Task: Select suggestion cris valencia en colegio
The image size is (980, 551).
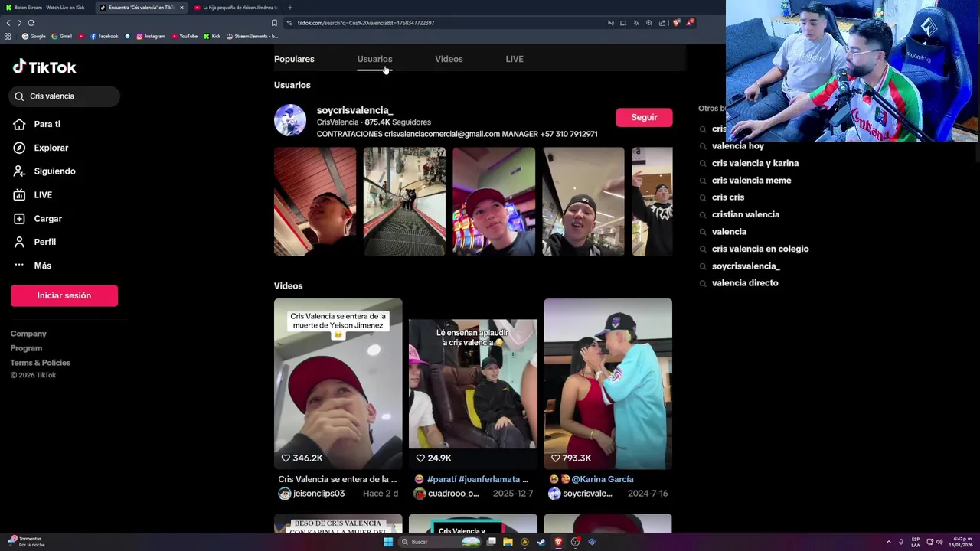Action: 759,249
